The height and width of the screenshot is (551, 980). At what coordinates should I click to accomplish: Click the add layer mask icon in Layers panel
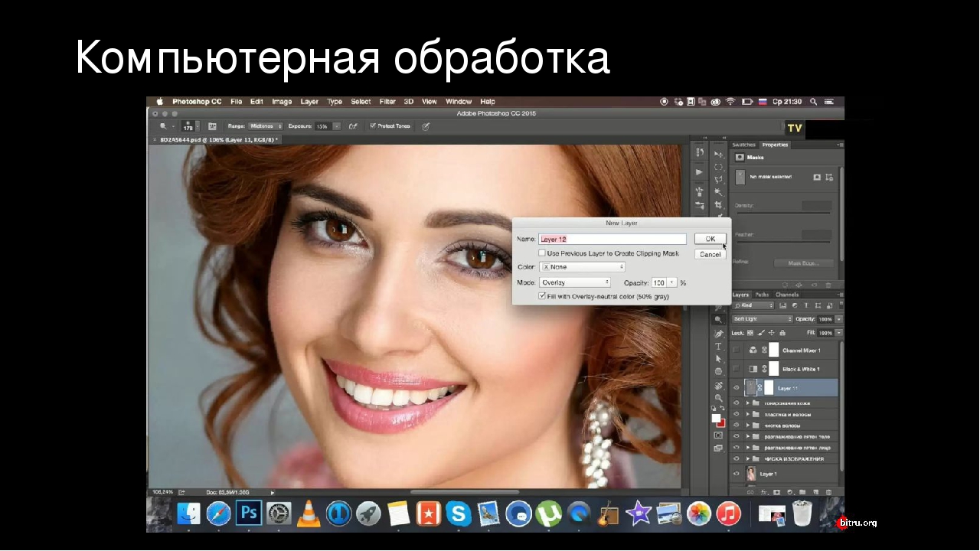tap(775, 492)
